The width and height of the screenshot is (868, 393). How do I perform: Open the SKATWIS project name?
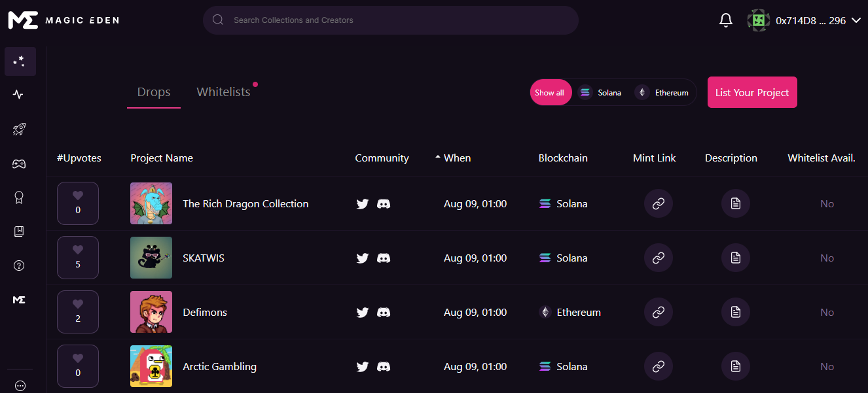(x=204, y=258)
